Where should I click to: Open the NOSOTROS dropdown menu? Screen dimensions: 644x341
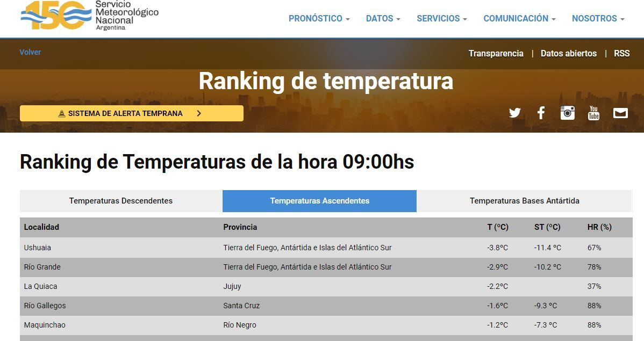tap(598, 18)
